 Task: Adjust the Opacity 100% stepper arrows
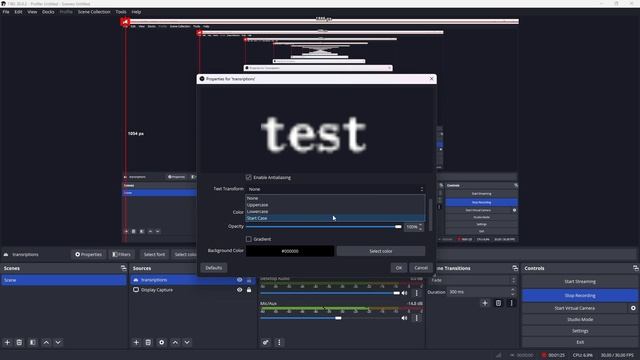421,227
